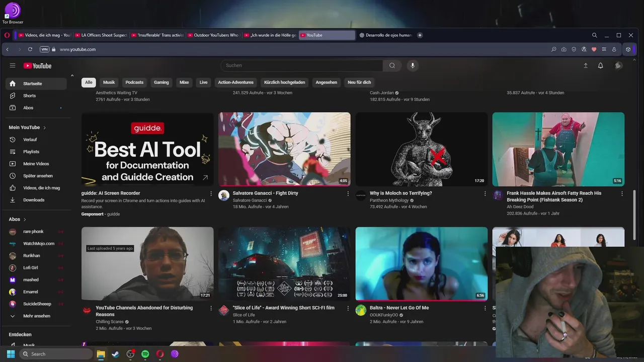Click the address bar showing www.youtube.com
Viewport: 644px width, 362px height.
[77, 49]
